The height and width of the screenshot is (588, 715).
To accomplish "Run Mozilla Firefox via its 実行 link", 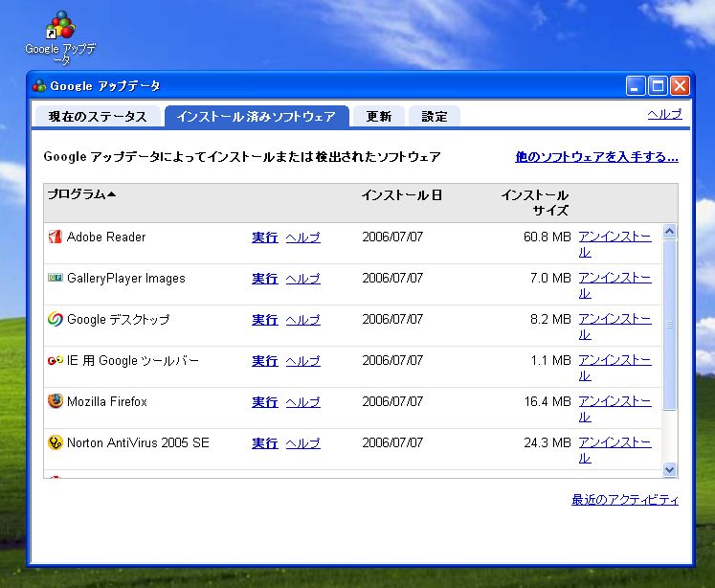I will tap(265, 402).
